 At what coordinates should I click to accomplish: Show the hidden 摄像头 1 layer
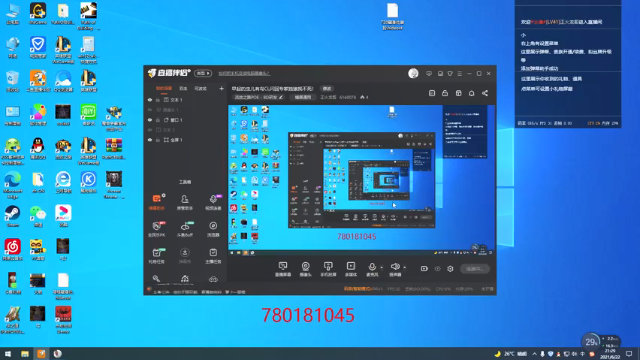click(x=150, y=110)
